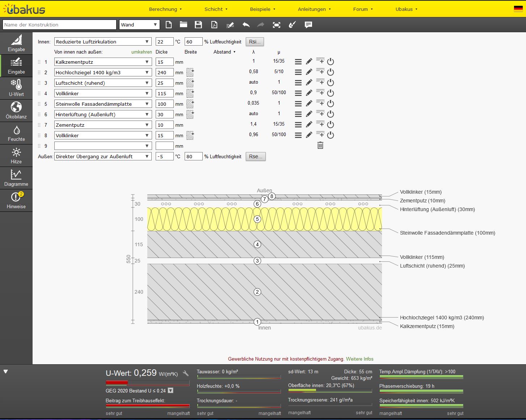The height and width of the screenshot is (420, 526).
Task: Click the trash icon in row 9
Action: [x=320, y=146]
